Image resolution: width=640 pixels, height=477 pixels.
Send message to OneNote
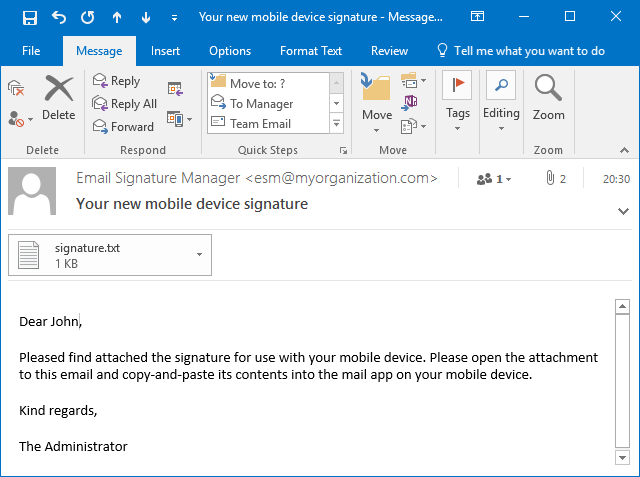pos(411,102)
